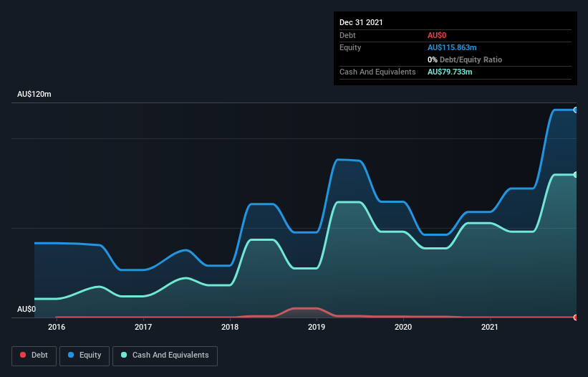The height and width of the screenshot is (377, 588).
Task: Click the AU$115.863m equity value
Action: [452, 47]
